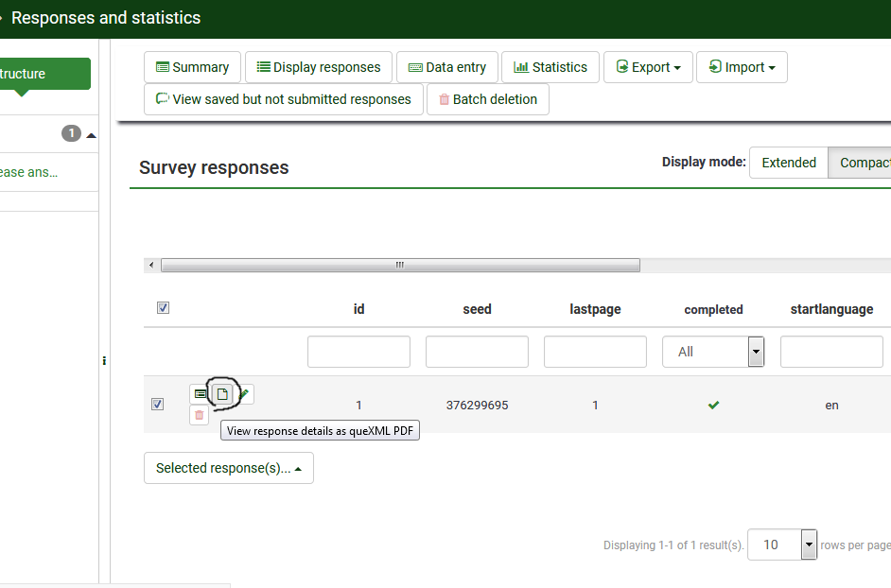This screenshot has width=891, height=588.
Task: Click the Batch deletion button
Action: pyautogui.click(x=487, y=99)
